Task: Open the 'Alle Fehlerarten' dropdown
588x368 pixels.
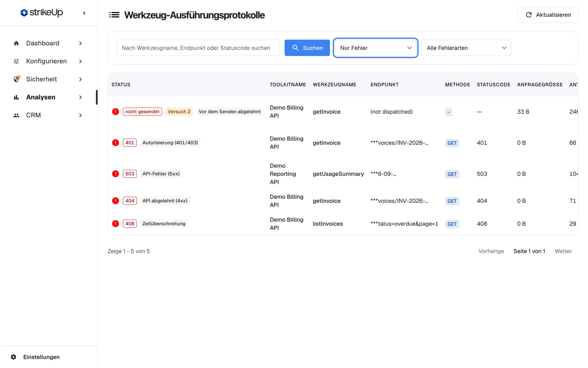Action: 466,48
